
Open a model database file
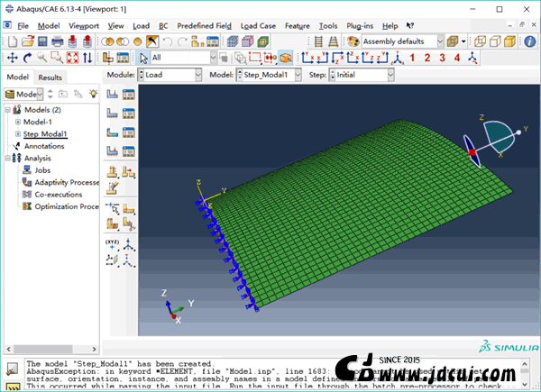(28, 41)
